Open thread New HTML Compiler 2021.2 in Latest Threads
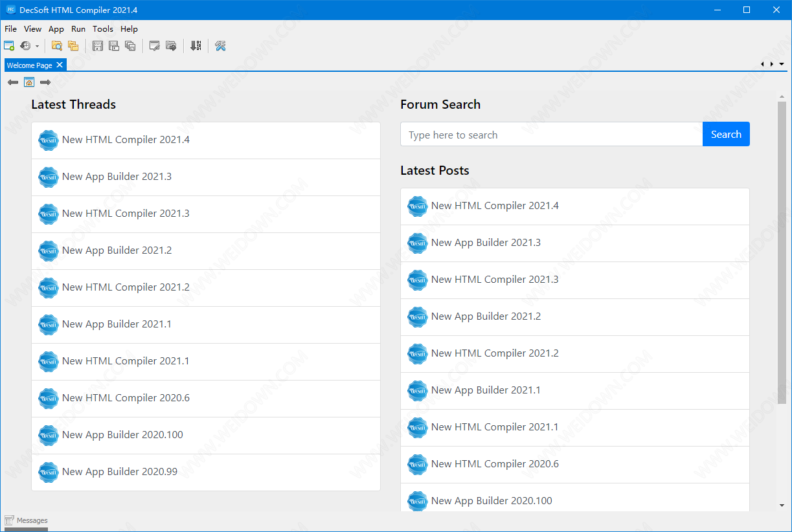792x532 pixels. [x=206, y=288]
